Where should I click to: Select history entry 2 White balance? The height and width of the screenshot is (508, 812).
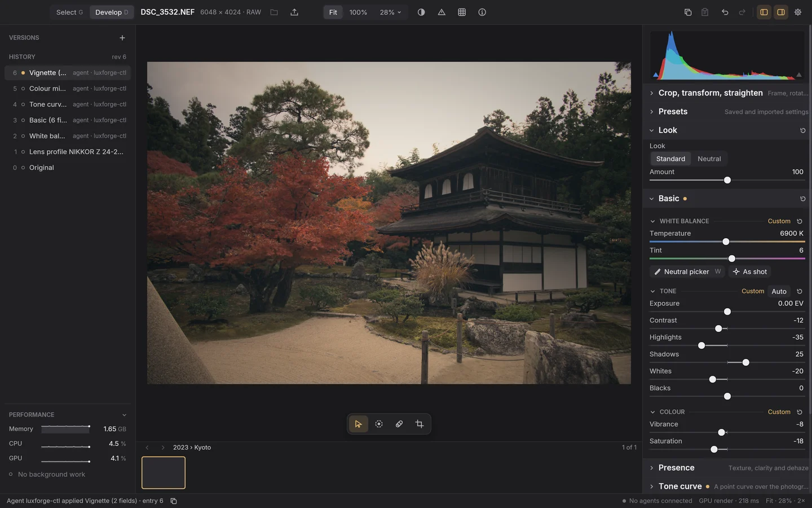(68, 136)
